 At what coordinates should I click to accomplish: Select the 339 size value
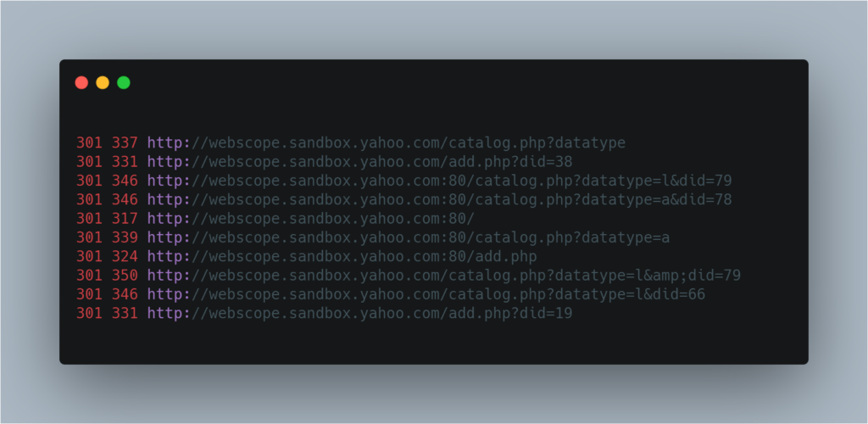(125, 237)
